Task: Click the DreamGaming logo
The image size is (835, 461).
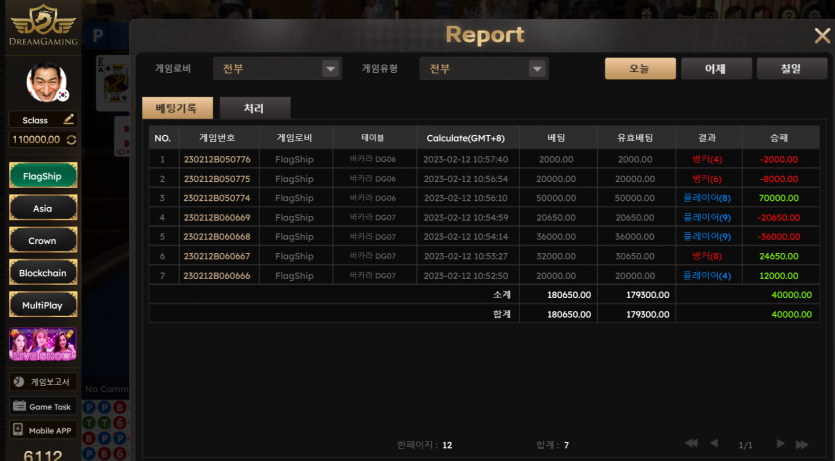Action: 43,24
